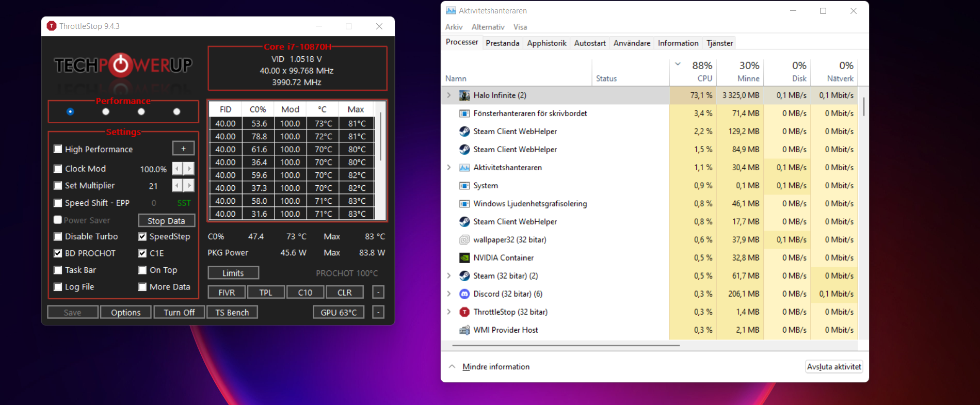The image size is (980, 405).
Task: Click the Discord process icon
Action: 464,294
